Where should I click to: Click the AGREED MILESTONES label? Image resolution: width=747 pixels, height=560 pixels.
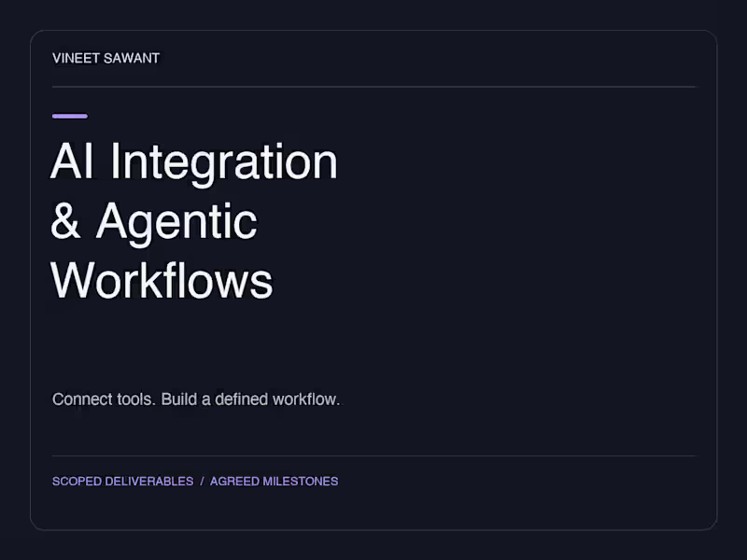click(274, 482)
